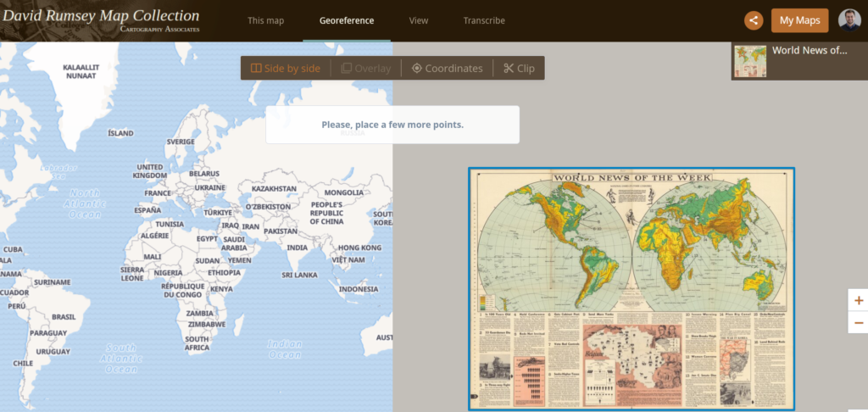This screenshot has width=868, height=412.
Task: Open the share icon button
Action: (x=753, y=20)
